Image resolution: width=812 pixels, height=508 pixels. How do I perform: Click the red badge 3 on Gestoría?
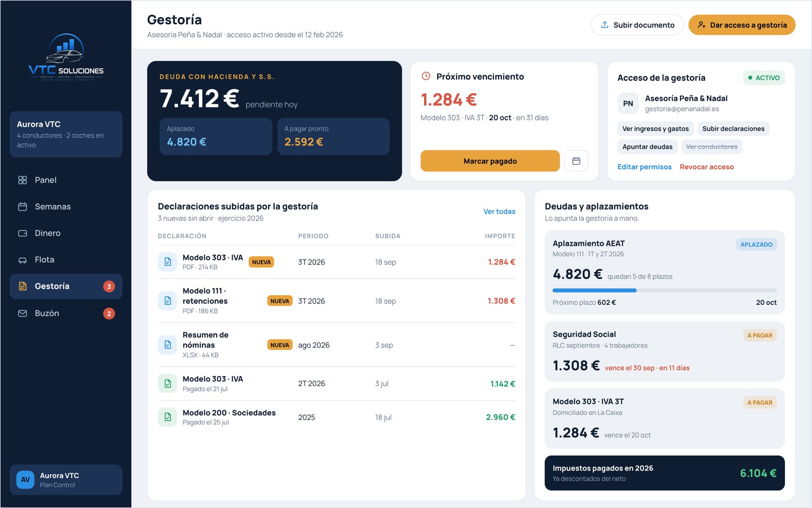point(109,287)
